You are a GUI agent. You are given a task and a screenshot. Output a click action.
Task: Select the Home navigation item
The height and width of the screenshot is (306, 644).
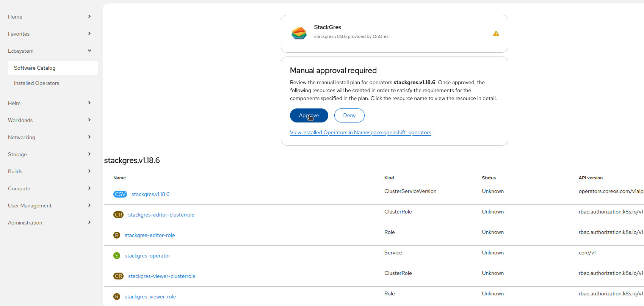[x=15, y=17]
